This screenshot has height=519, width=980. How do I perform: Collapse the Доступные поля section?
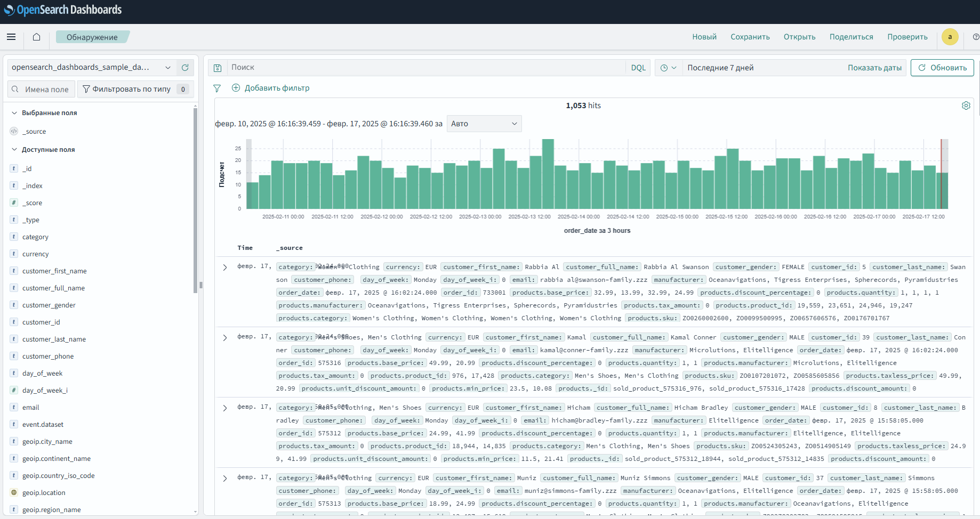[x=14, y=150]
